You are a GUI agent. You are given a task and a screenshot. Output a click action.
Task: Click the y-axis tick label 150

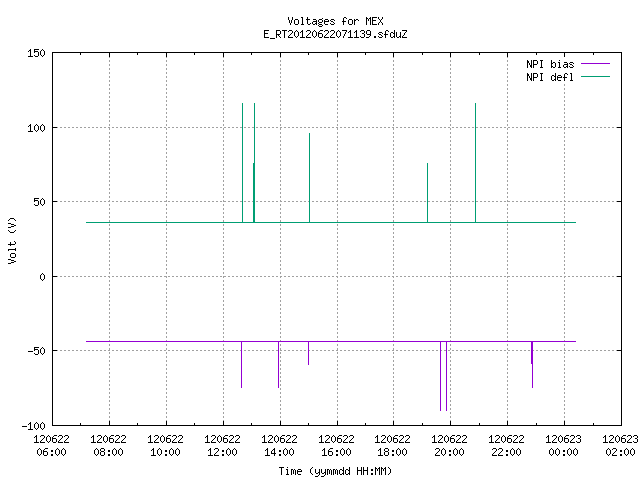(36, 53)
